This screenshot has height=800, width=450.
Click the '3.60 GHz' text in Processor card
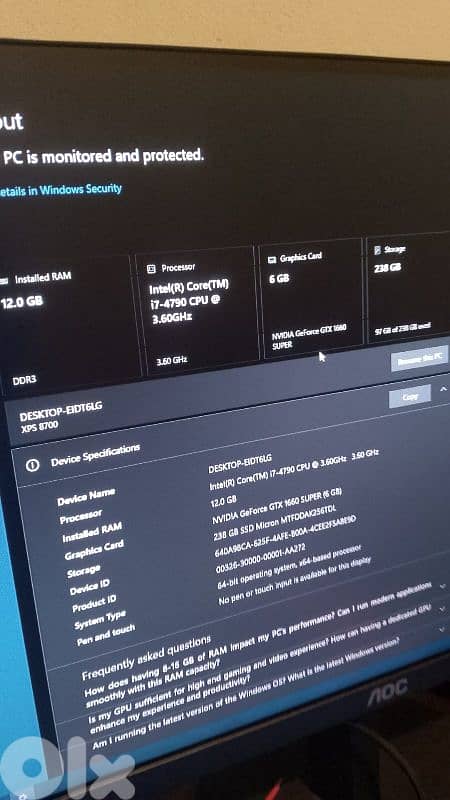coord(172,361)
